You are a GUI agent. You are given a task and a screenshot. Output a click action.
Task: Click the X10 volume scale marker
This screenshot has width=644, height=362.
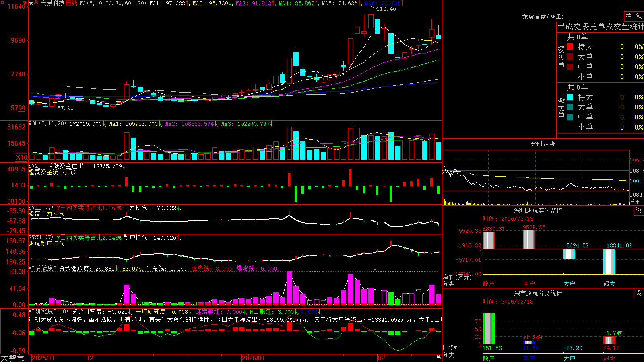(x=21, y=157)
